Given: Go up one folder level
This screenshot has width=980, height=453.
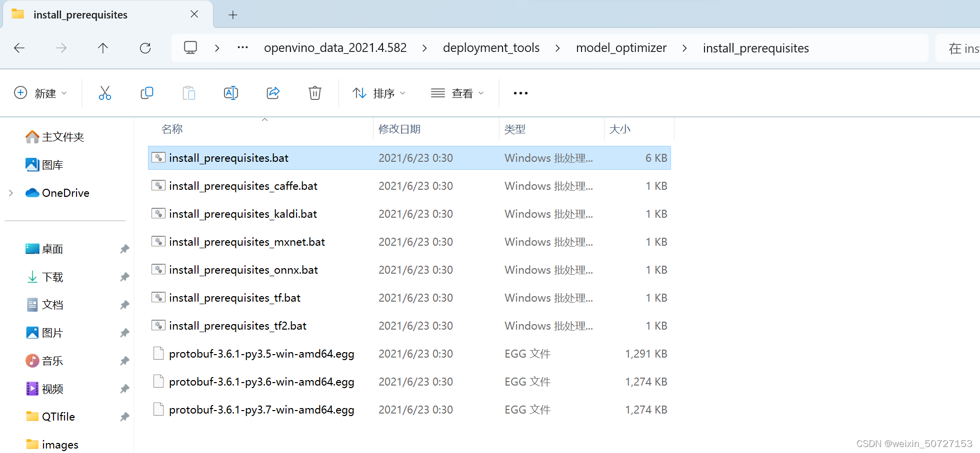Looking at the screenshot, I should (103, 48).
